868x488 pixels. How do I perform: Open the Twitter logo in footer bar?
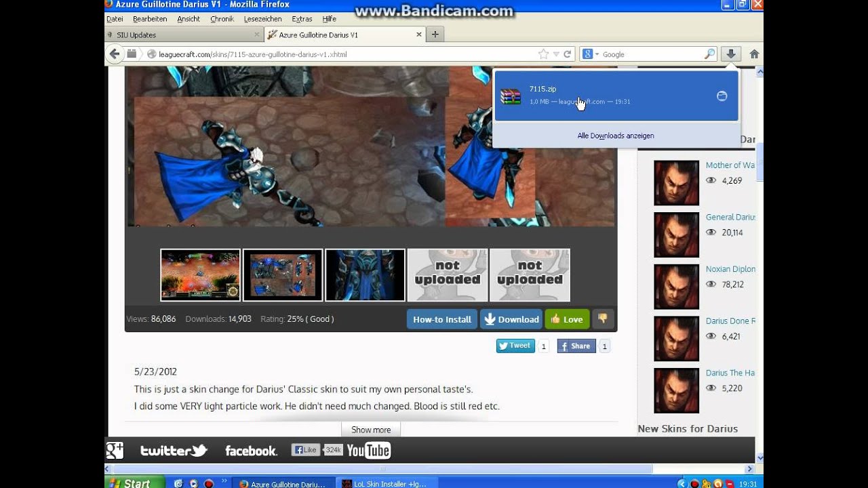tap(174, 450)
